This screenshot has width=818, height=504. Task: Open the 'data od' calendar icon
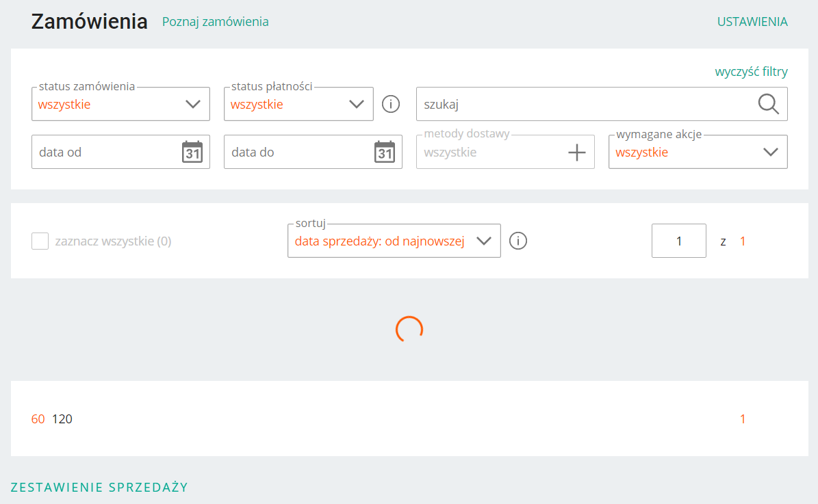pos(192,152)
